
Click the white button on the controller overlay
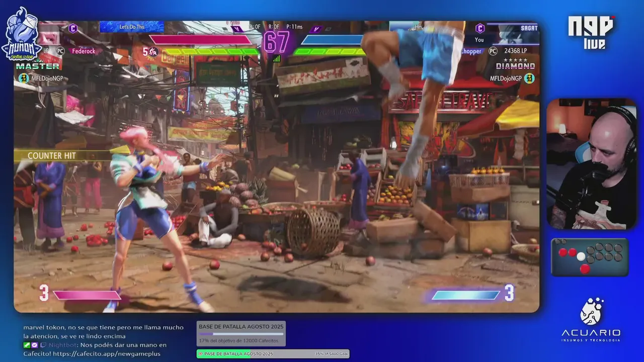(x=581, y=256)
